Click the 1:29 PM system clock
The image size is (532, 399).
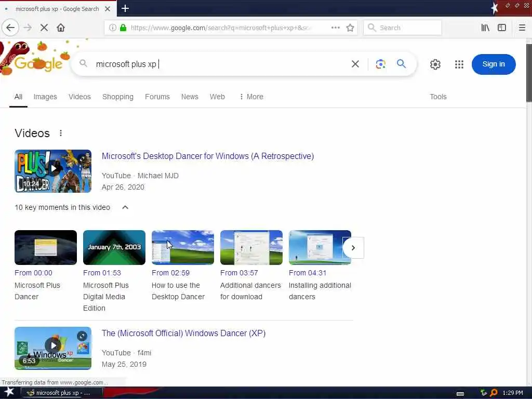513,393
